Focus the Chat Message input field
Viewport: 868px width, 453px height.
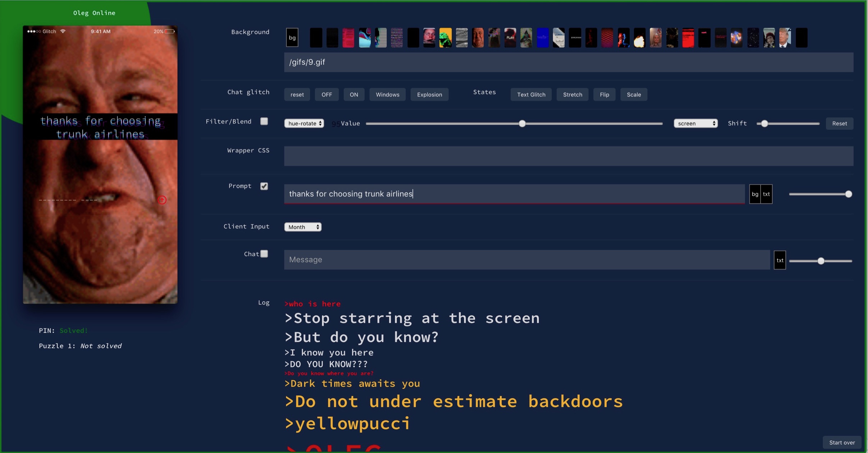[527, 260]
